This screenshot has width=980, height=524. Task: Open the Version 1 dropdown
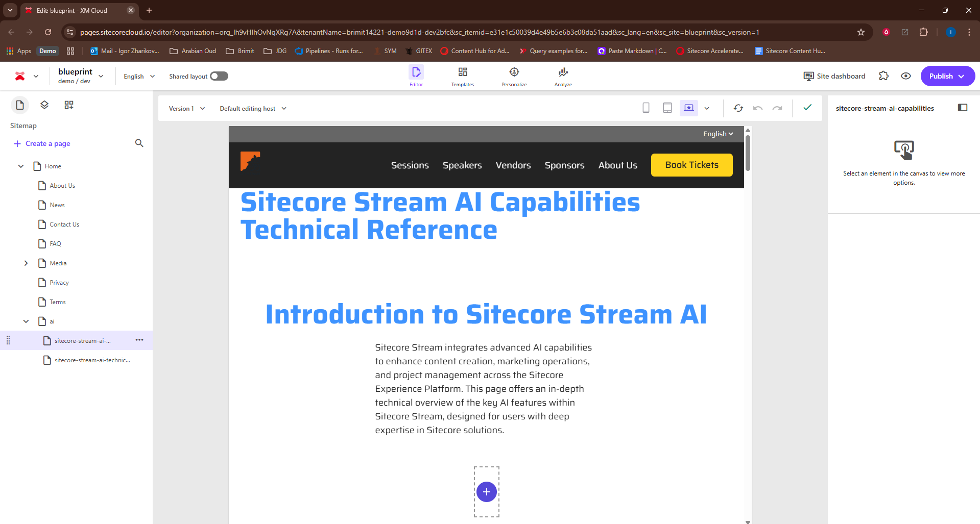[187, 108]
